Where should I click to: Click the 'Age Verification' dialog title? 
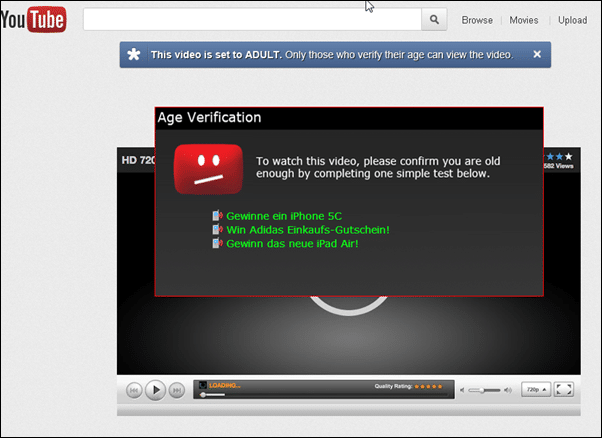(x=209, y=117)
